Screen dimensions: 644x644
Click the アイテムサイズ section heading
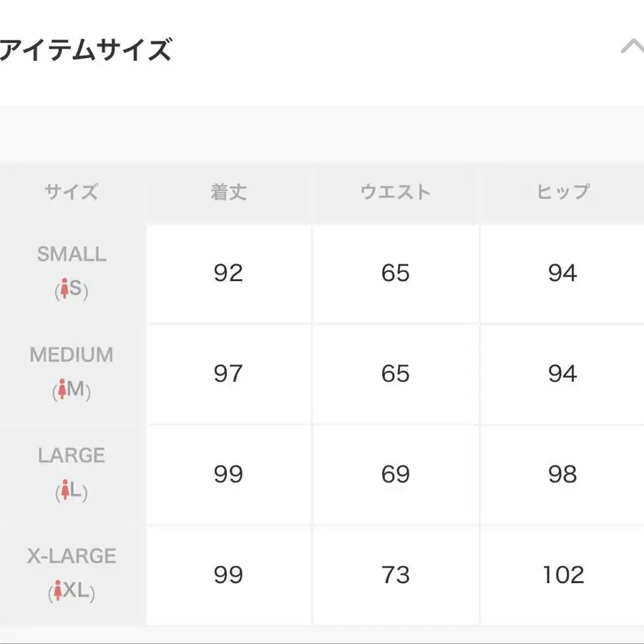[86, 51]
